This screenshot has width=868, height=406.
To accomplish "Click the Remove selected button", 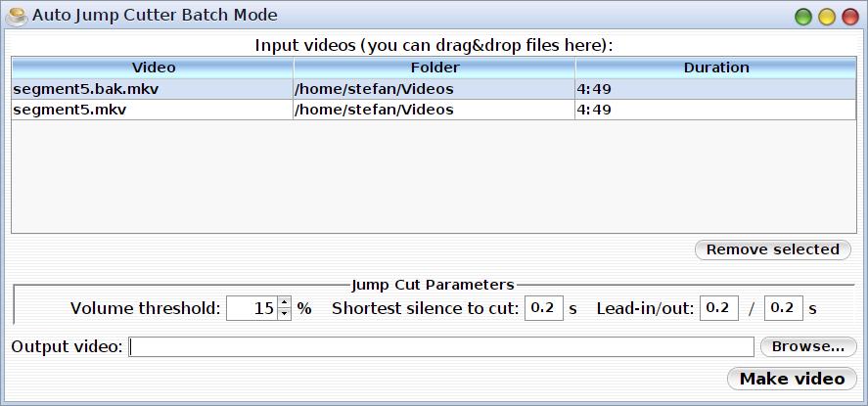I will (772, 249).
